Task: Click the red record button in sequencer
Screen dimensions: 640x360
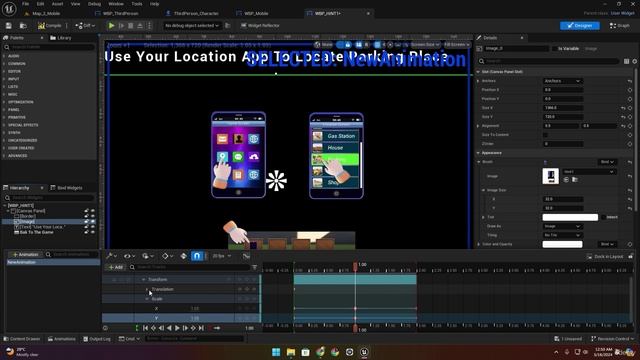Action: [x=210, y=328]
